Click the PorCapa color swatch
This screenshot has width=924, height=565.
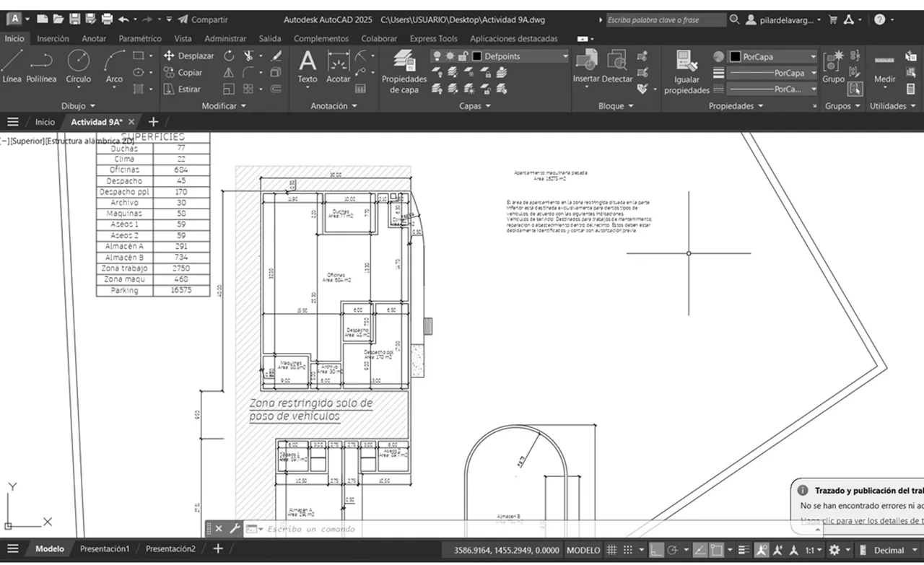pos(735,56)
